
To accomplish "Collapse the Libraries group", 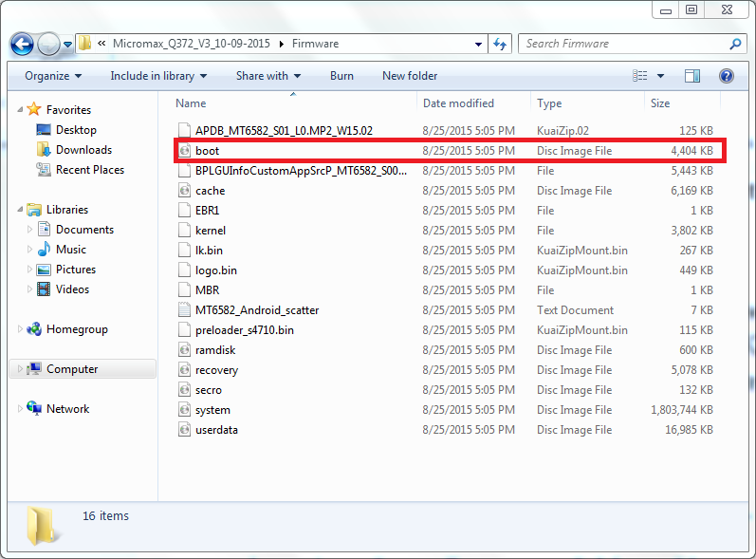I will click(x=20, y=210).
